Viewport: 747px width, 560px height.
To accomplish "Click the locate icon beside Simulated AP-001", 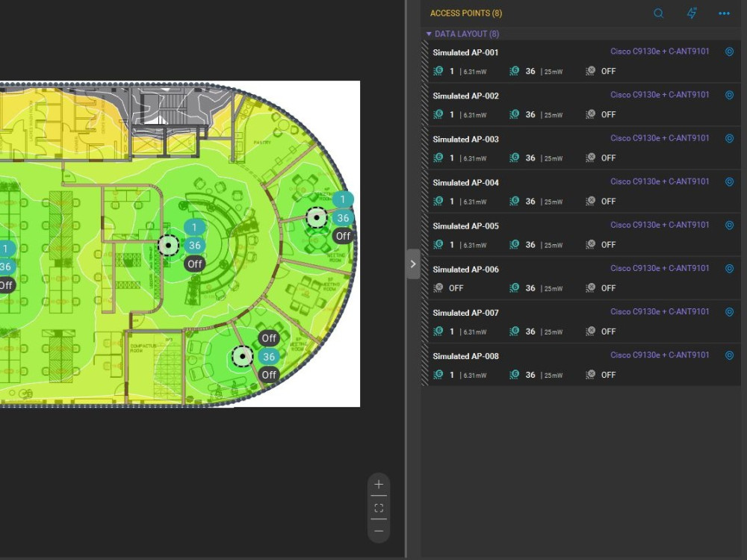I will pyautogui.click(x=729, y=52).
